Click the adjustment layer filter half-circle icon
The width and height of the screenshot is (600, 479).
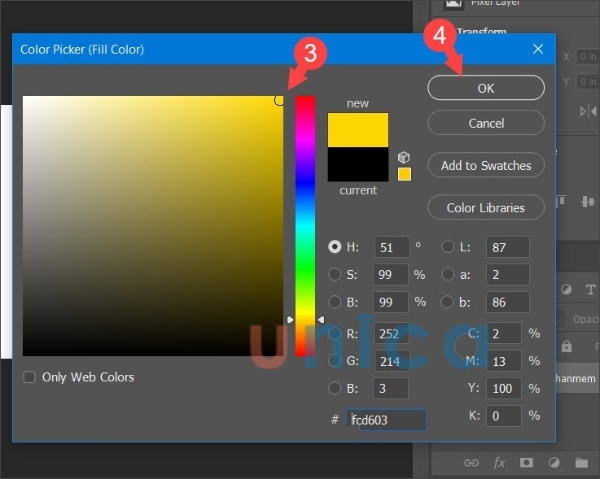pos(566,289)
